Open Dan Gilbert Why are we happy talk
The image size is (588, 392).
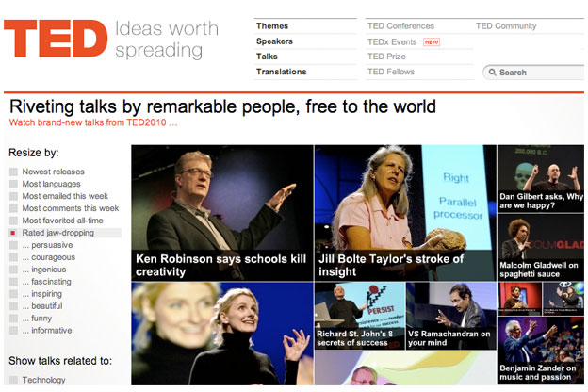pos(541,179)
